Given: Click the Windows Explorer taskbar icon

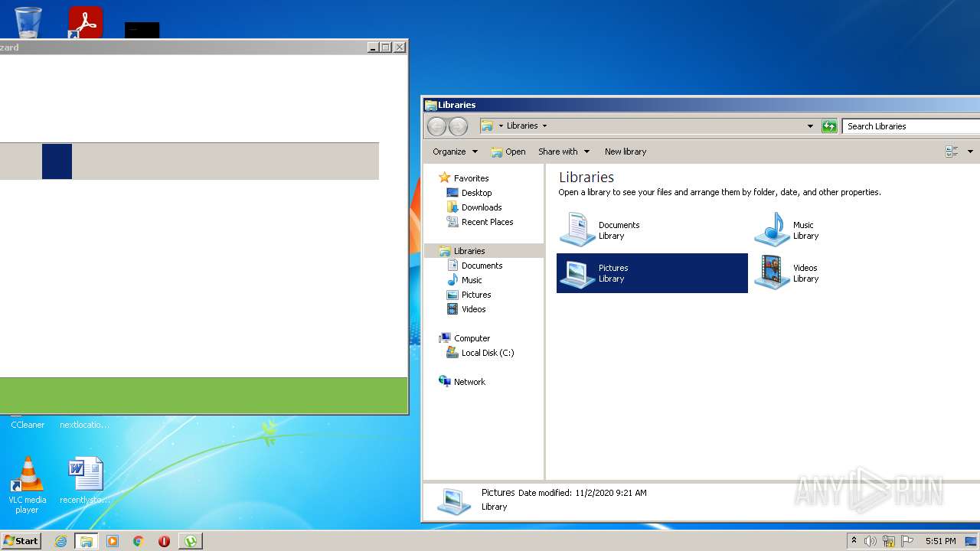Looking at the screenshot, I should [87, 541].
